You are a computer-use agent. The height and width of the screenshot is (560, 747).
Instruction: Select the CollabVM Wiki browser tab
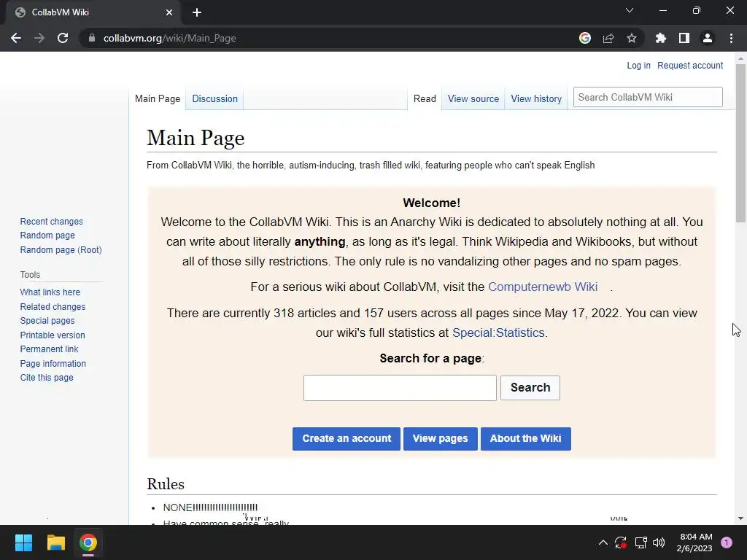coord(93,12)
